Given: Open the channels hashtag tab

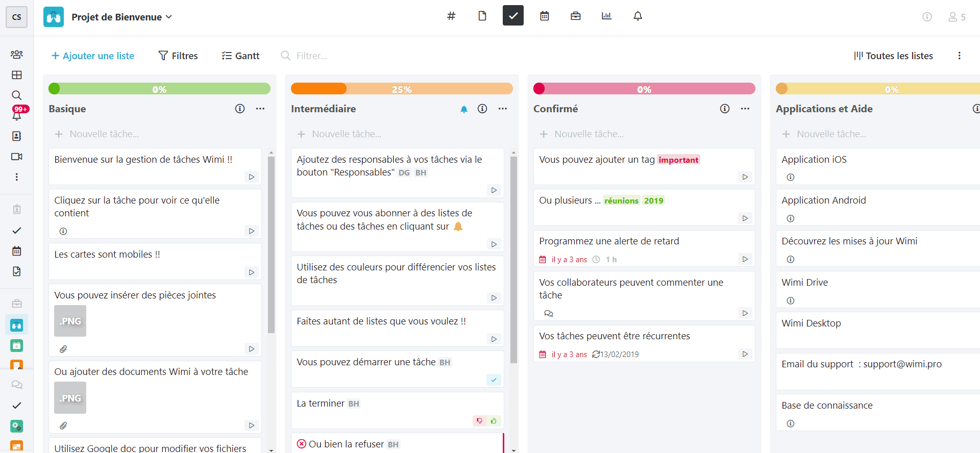Looking at the screenshot, I should [x=451, y=16].
